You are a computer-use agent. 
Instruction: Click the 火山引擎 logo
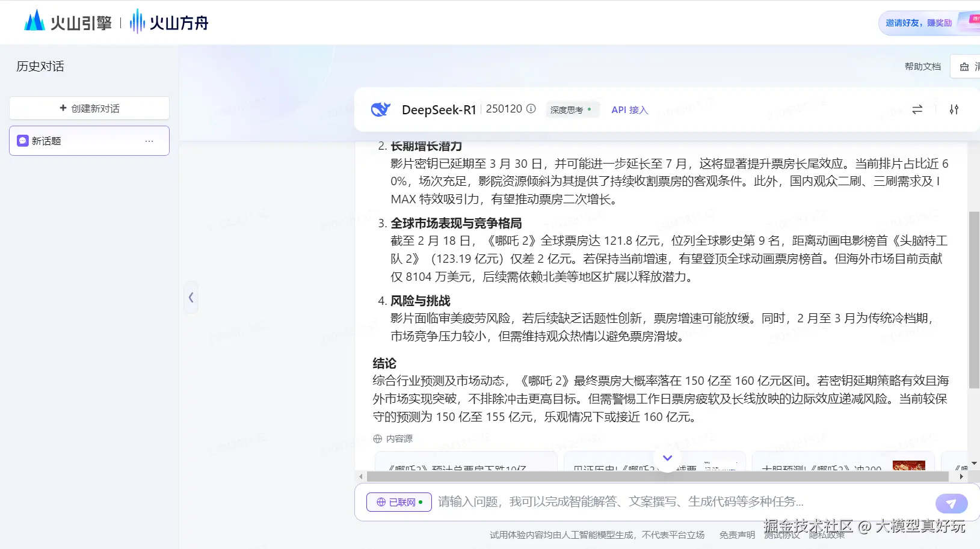coord(68,22)
